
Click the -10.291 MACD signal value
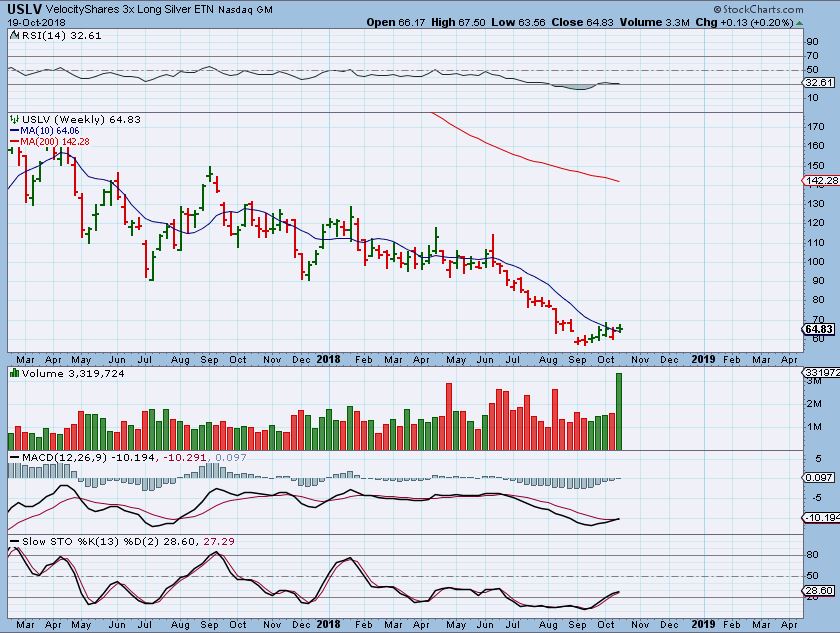[x=185, y=458]
